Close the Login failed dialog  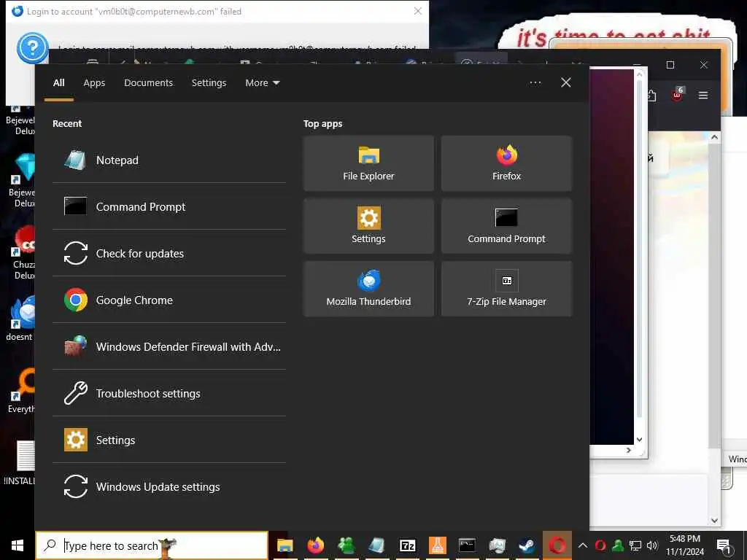418,11
